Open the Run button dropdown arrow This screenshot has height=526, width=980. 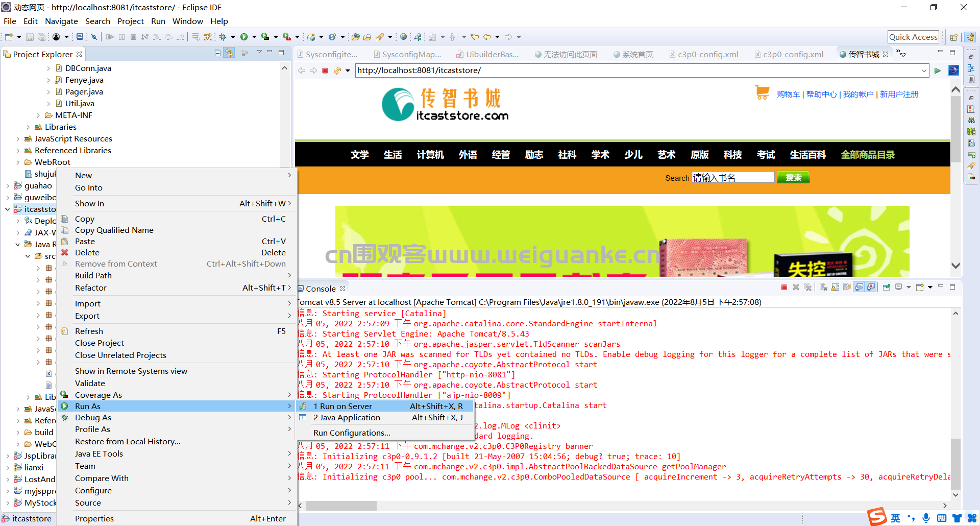coord(254,37)
